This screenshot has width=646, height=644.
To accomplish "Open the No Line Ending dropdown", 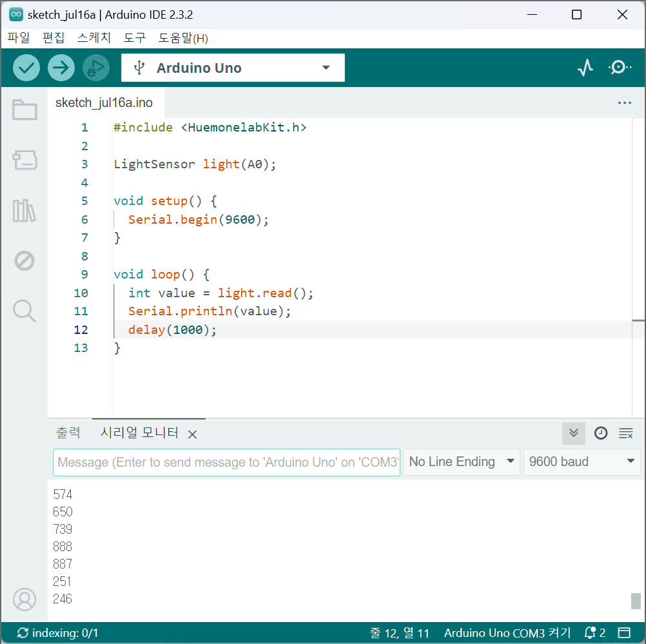I will click(x=462, y=462).
